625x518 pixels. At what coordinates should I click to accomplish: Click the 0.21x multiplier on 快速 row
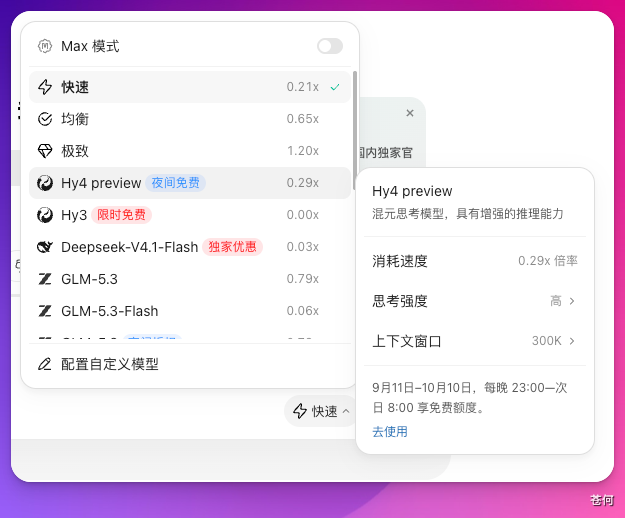click(x=303, y=87)
